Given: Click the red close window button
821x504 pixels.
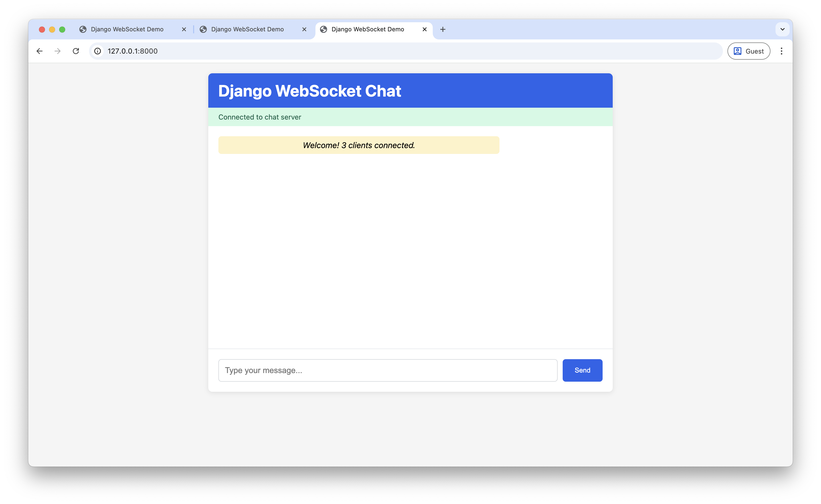Looking at the screenshot, I should [x=42, y=29].
